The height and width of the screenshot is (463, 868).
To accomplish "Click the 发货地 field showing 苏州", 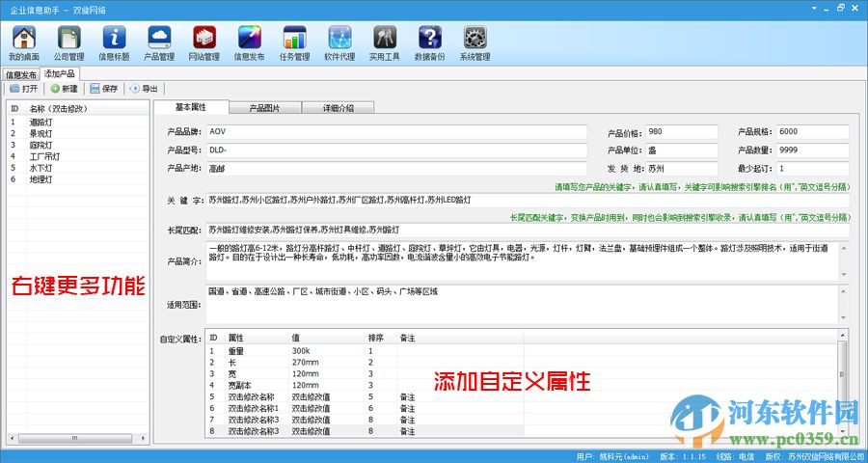I will point(682,169).
